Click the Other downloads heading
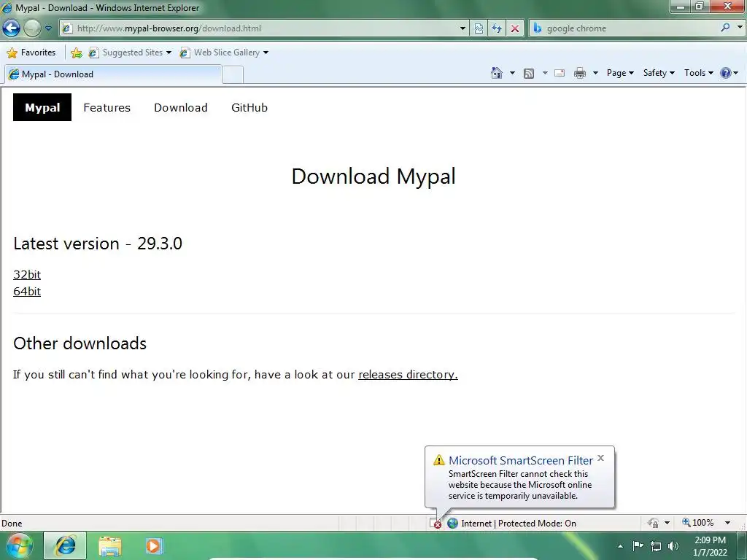Image resolution: width=747 pixels, height=560 pixels. point(80,343)
